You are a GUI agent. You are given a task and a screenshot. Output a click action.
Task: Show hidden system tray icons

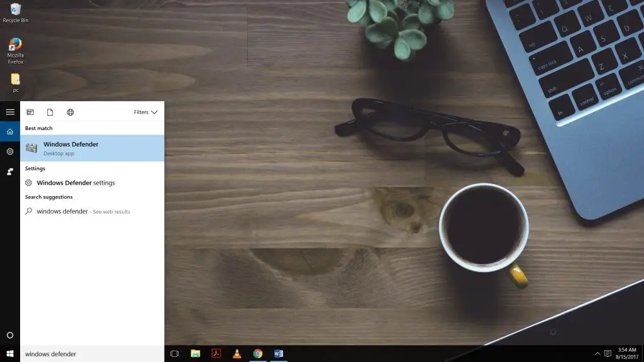(x=597, y=354)
